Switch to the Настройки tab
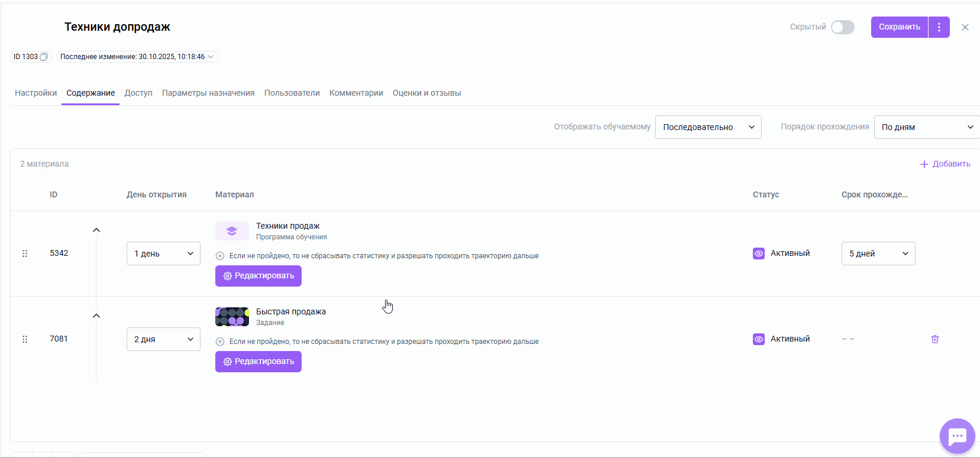 point(36,93)
